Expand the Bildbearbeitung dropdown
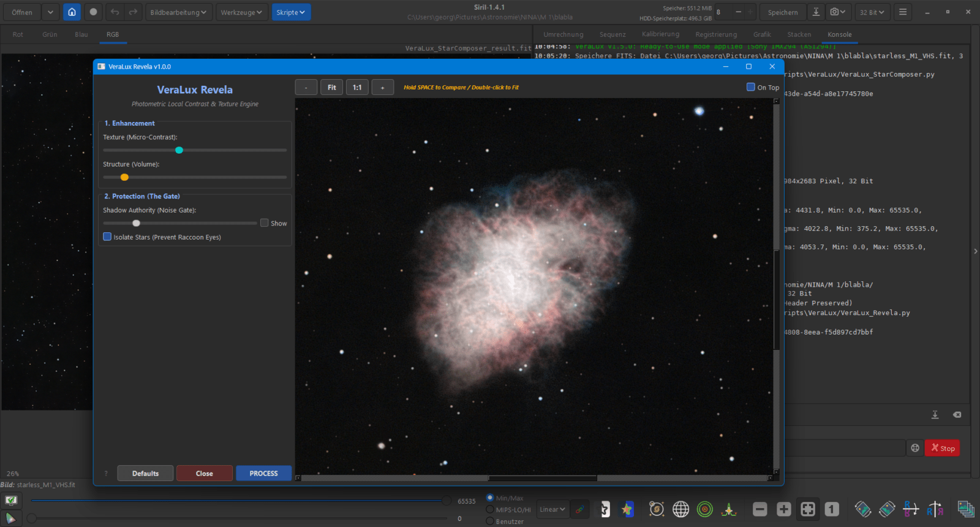Image resolution: width=980 pixels, height=527 pixels. (178, 12)
